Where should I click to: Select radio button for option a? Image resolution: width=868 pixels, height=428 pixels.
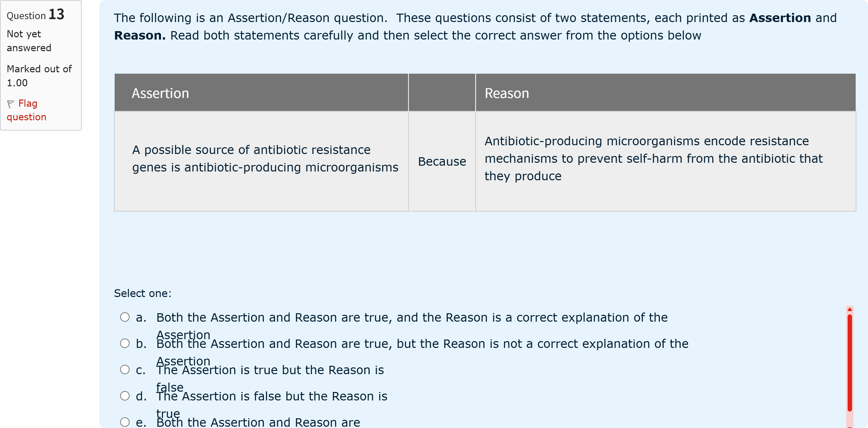(x=125, y=317)
